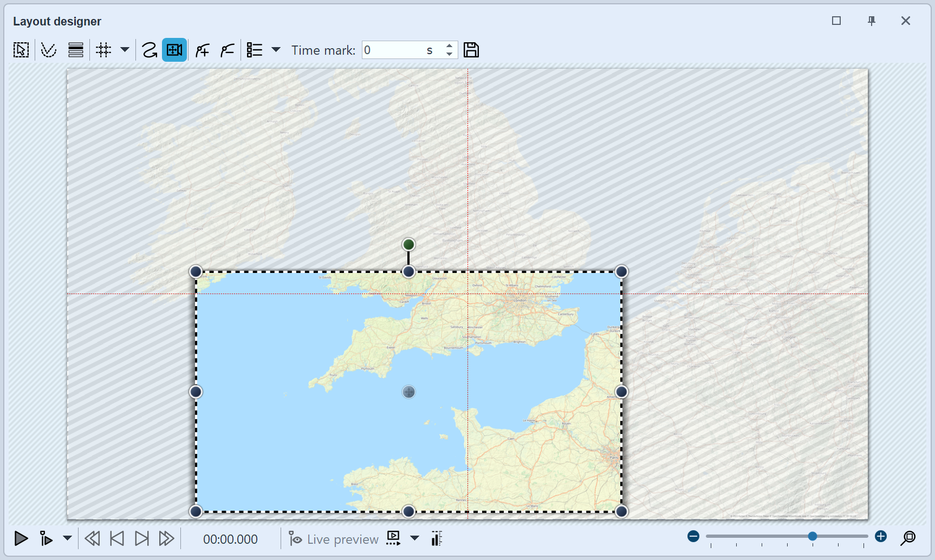Expand the keyframe list dropdown
Screen dimensions: 935x560
tap(277, 49)
